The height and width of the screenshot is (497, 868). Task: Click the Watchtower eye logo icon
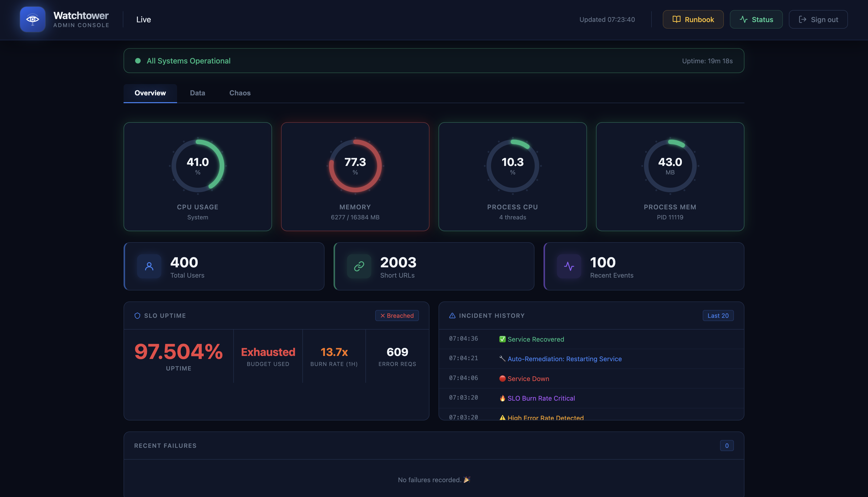32,20
